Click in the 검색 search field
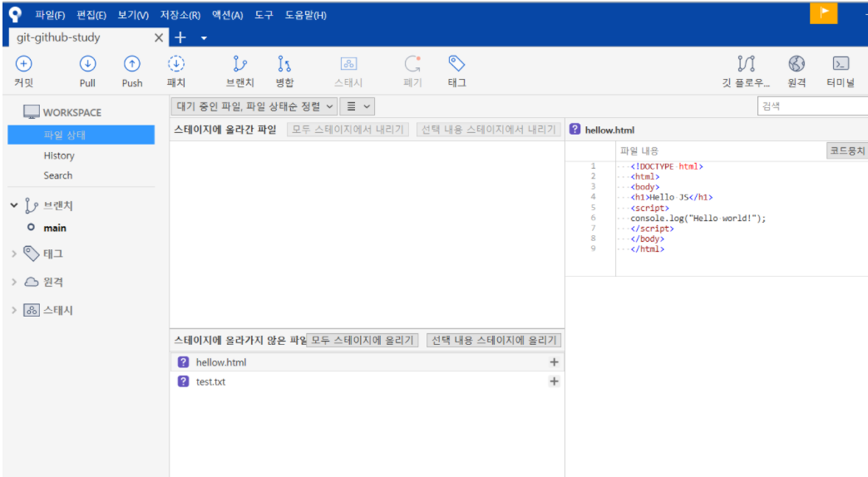 pyautogui.click(x=812, y=106)
